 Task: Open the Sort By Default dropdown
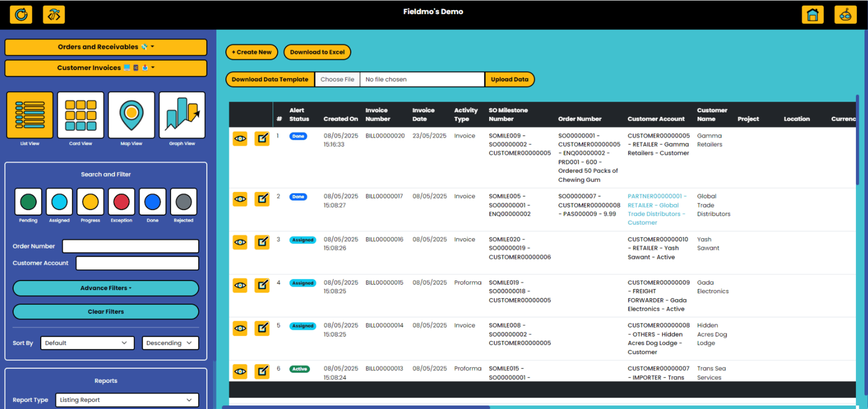pos(88,343)
